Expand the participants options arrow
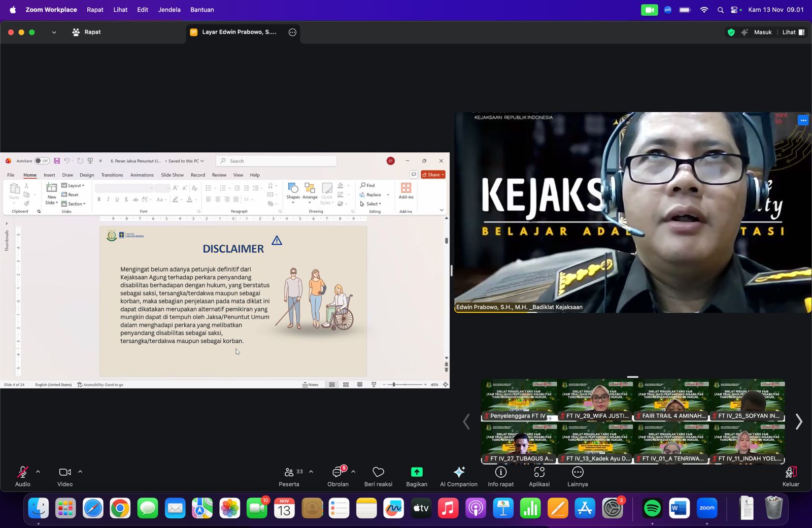 click(x=311, y=472)
